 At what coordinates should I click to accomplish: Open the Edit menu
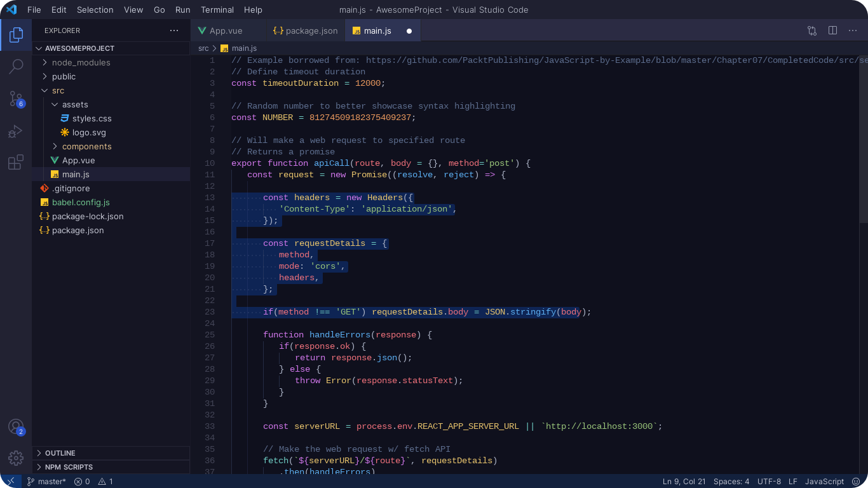coord(59,10)
